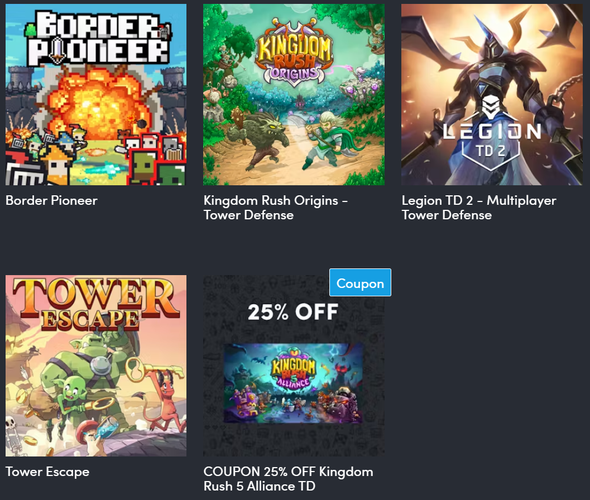Viewport: 590px width, 500px height.
Task: Click the pixelated Border Pioneer logo
Action: 98,38
